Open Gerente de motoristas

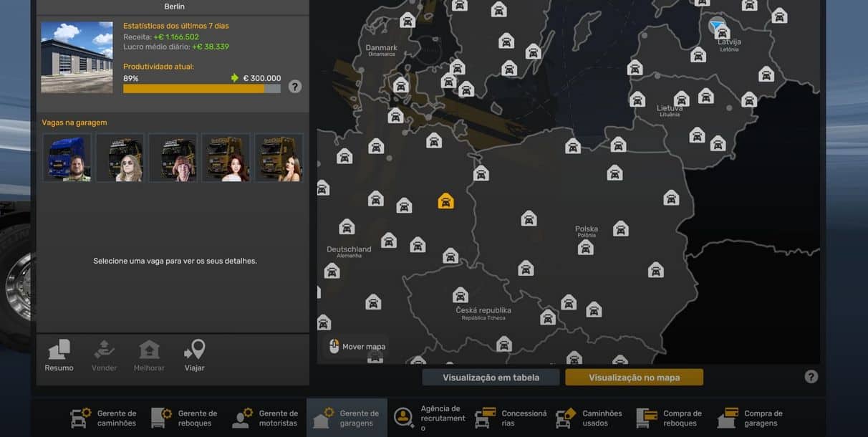point(266,418)
